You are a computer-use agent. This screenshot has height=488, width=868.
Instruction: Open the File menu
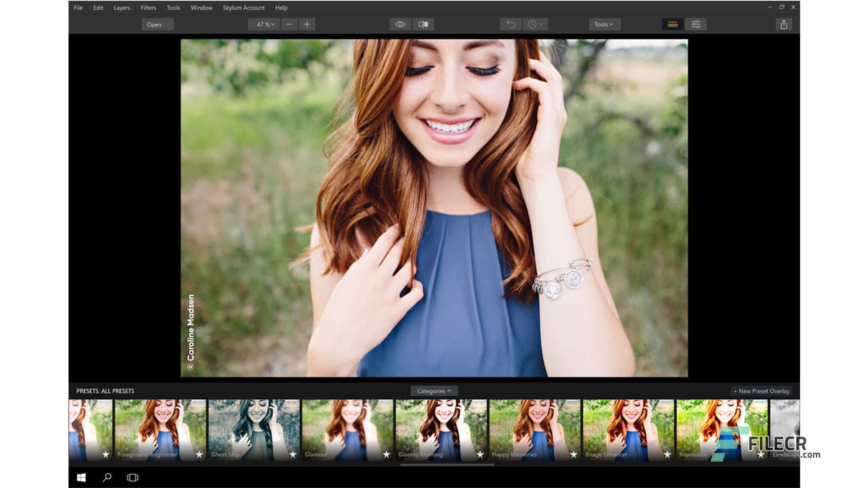[77, 7]
